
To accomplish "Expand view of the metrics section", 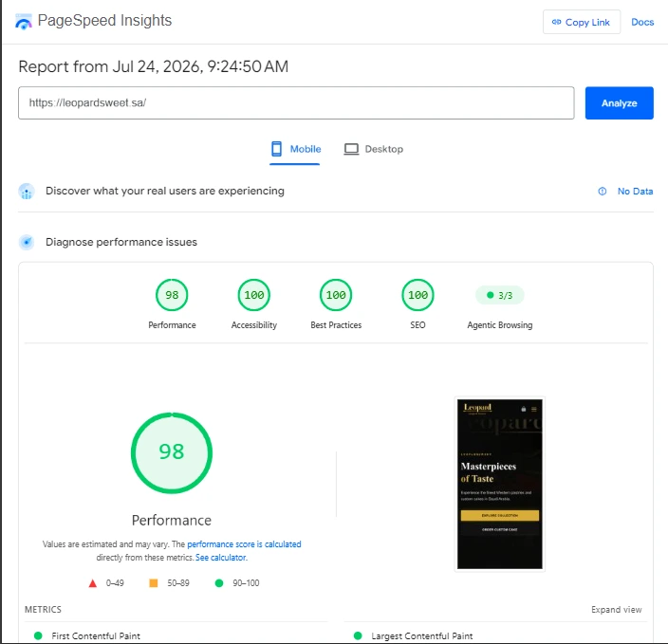I will pyautogui.click(x=616, y=610).
